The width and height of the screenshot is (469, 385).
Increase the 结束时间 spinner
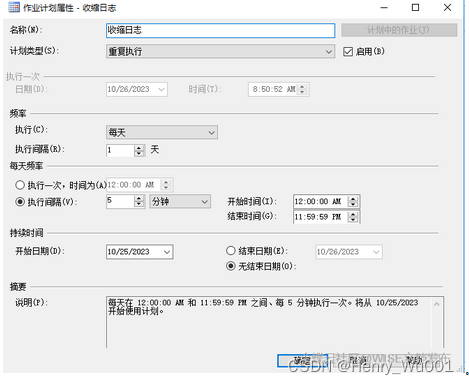click(x=353, y=214)
